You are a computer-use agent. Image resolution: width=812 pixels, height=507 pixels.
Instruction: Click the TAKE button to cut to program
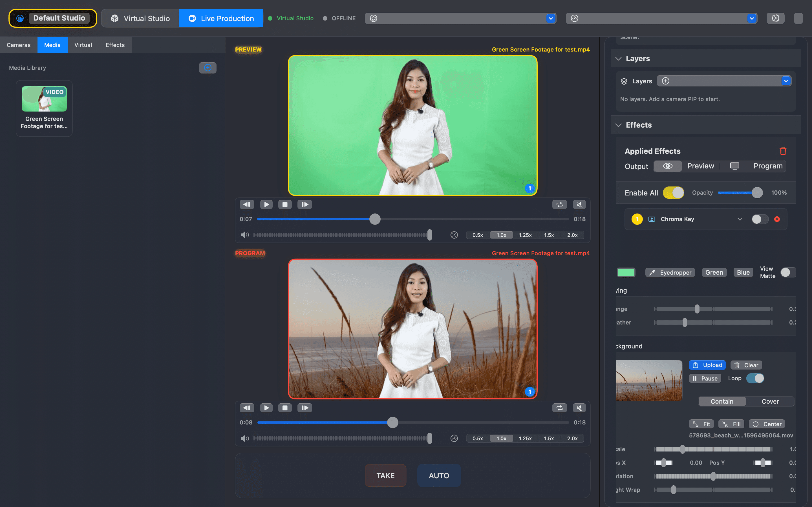pos(385,475)
